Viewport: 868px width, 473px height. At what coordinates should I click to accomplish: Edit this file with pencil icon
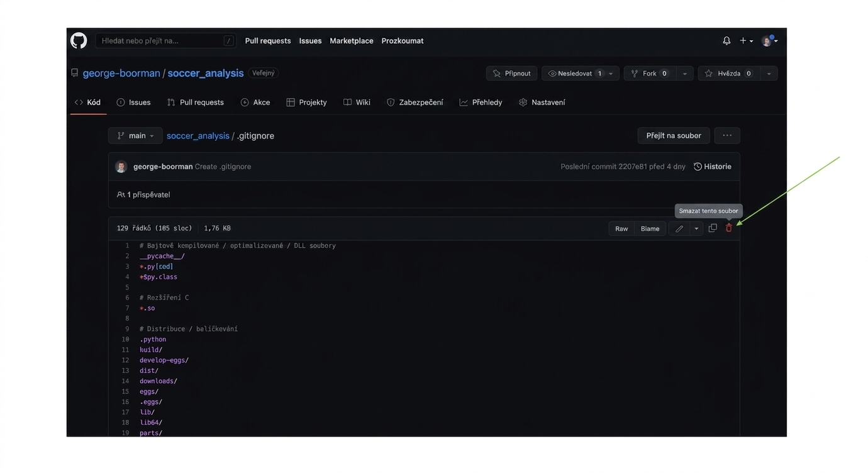click(x=679, y=229)
